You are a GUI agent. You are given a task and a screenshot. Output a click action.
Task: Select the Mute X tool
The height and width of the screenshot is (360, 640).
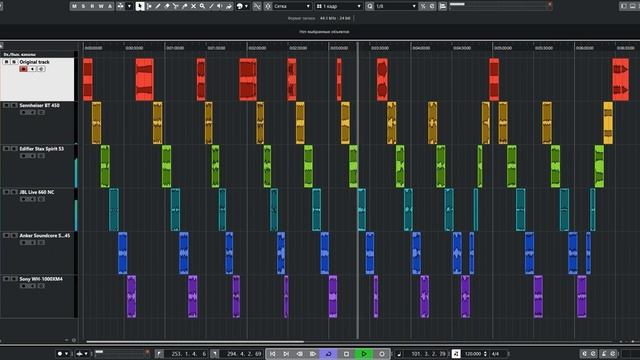(x=193, y=6)
